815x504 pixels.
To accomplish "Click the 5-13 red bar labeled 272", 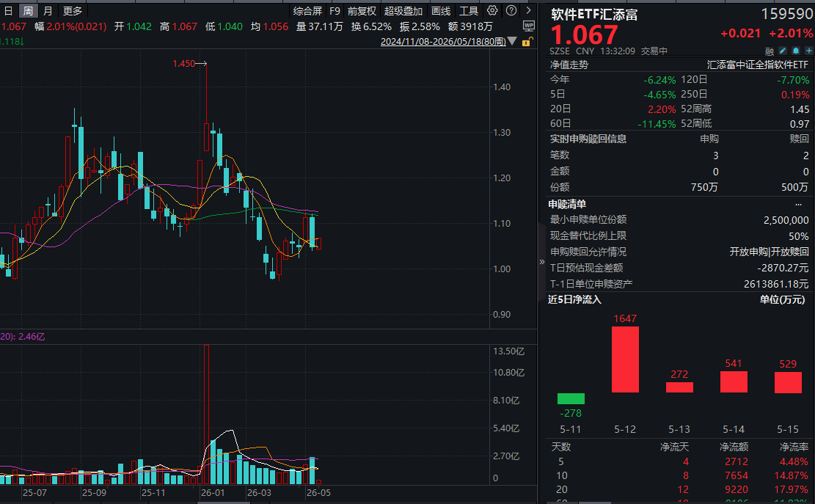I will click(679, 387).
